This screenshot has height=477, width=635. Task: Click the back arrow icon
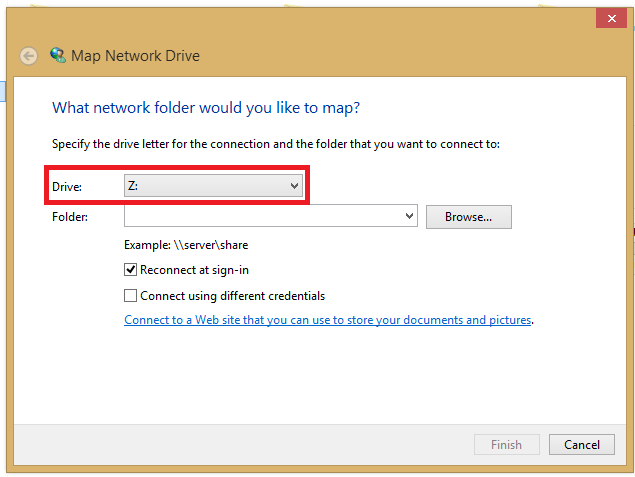[29, 56]
